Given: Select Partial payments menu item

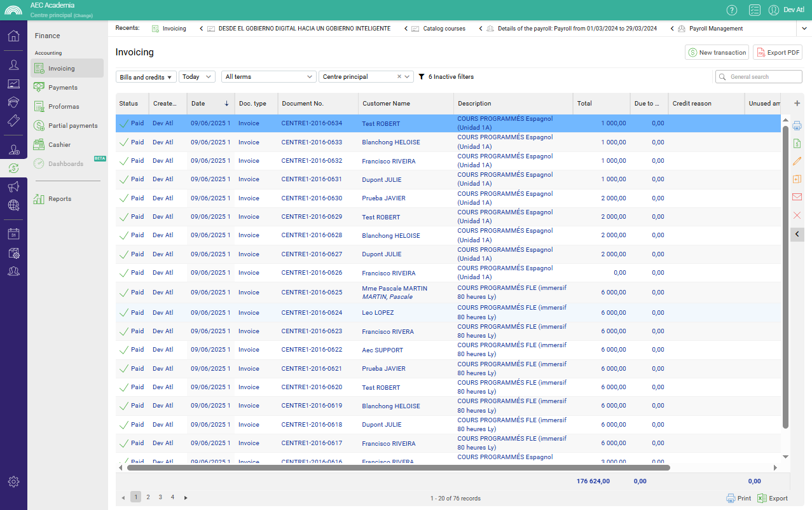Looking at the screenshot, I should pyautogui.click(x=72, y=126).
